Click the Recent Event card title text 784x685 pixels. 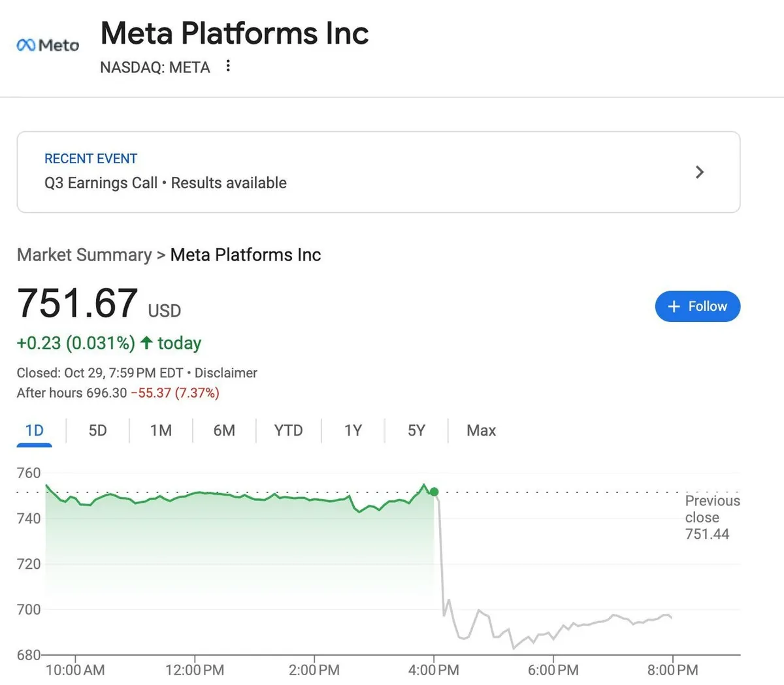91,159
